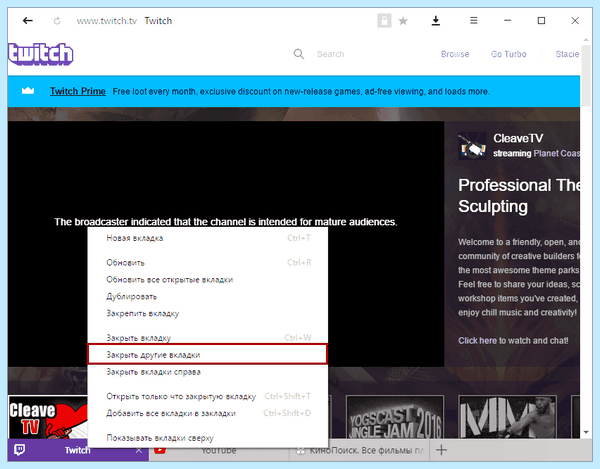Image resolution: width=600 pixels, height=469 pixels.
Task: Switch to the КиноПоиск tab
Action: click(x=360, y=451)
